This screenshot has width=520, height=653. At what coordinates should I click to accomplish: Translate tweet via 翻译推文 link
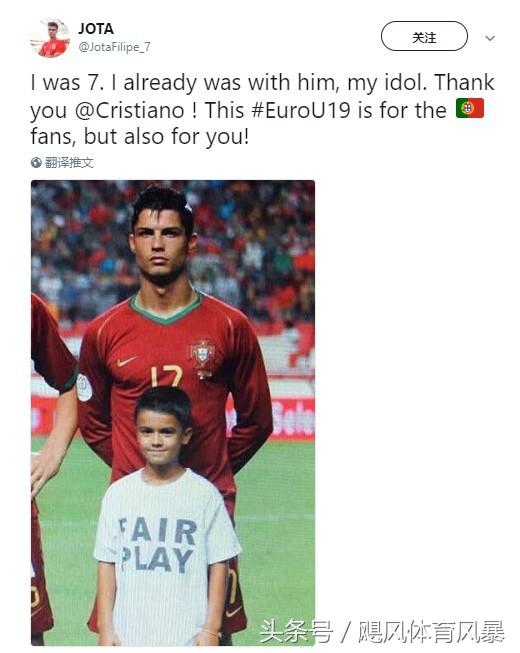point(69,162)
